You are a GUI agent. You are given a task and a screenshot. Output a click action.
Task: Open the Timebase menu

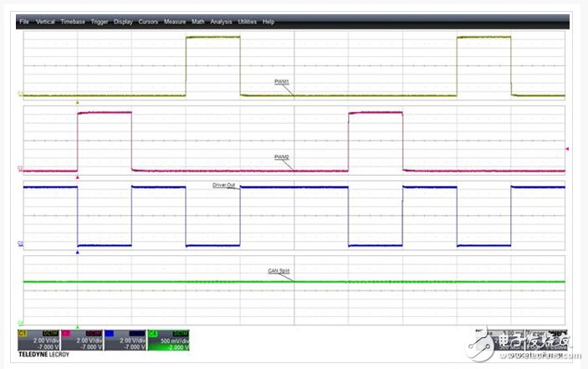click(71, 22)
